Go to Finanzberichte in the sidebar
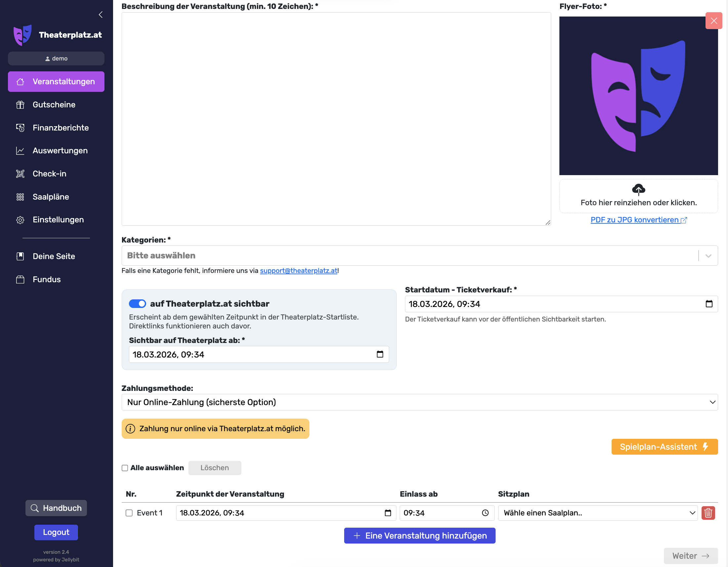This screenshot has width=728, height=567. (61, 128)
